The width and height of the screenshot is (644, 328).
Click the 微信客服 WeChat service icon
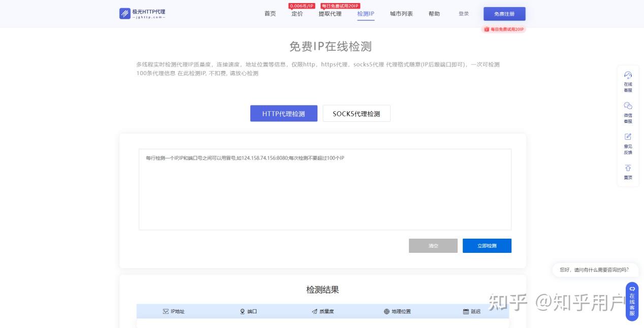628,106
